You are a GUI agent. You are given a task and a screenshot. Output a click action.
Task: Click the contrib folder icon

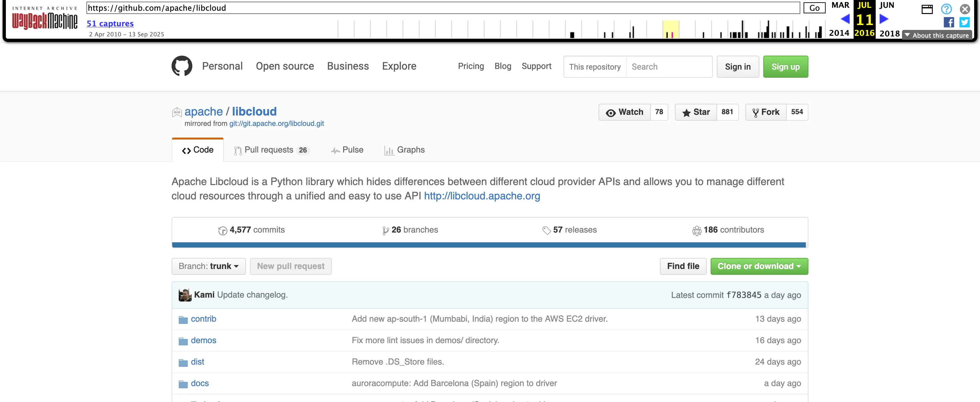(x=183, y=319)
